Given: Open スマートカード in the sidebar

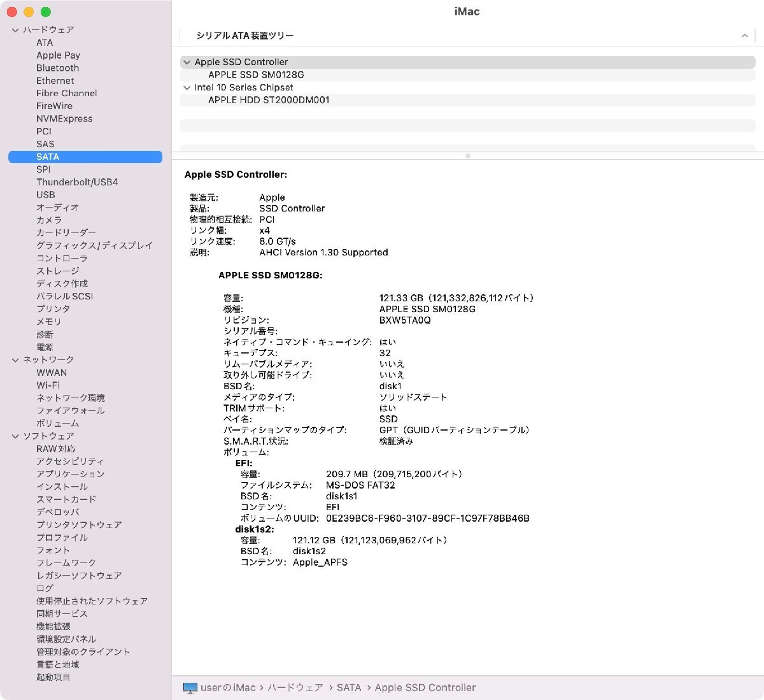Looking at the screenshot, I should pyautogui.click(x=66, y=500).
